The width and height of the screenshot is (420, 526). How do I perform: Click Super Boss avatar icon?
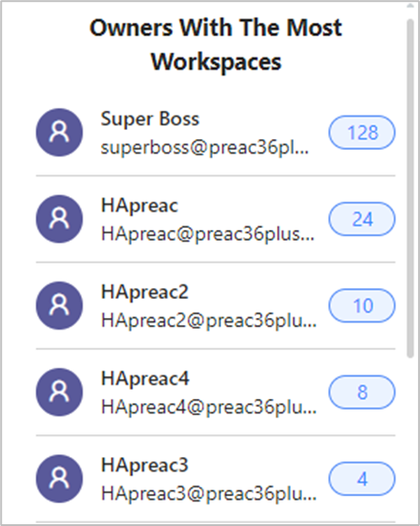click(59, 132)
